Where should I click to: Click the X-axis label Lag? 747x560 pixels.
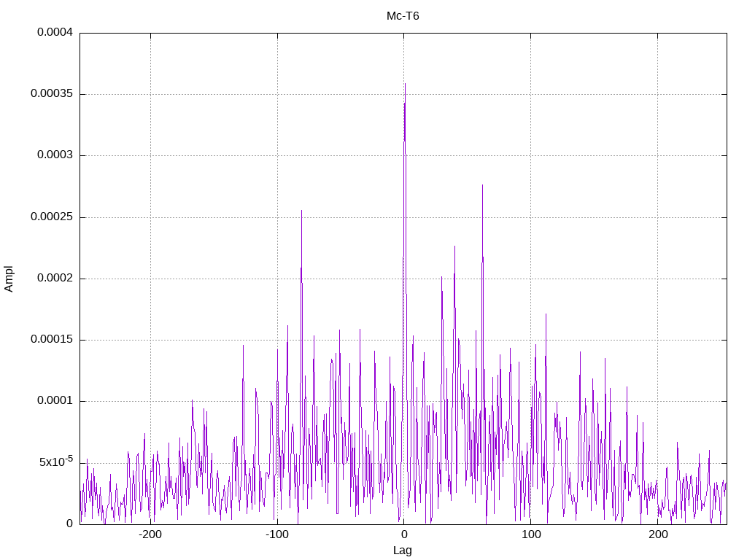click(403, 551)
